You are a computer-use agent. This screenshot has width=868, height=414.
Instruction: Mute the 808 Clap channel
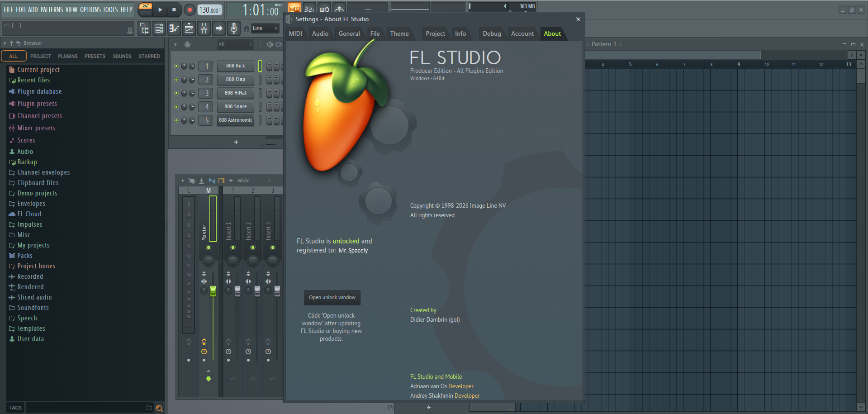[x=176, y=80]
